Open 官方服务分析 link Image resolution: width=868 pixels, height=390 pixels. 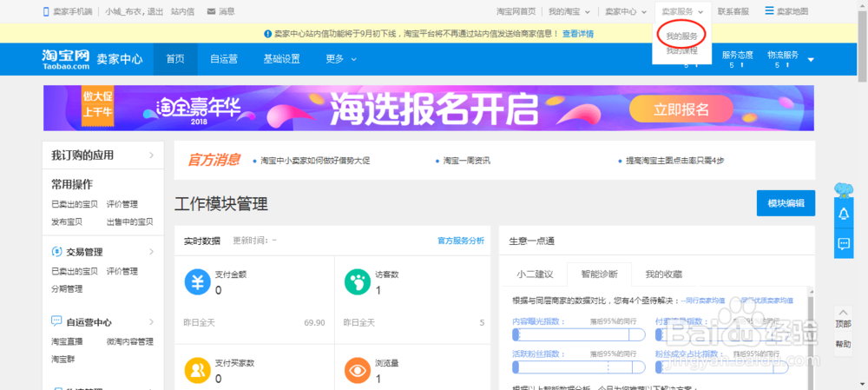click(461, 241)
